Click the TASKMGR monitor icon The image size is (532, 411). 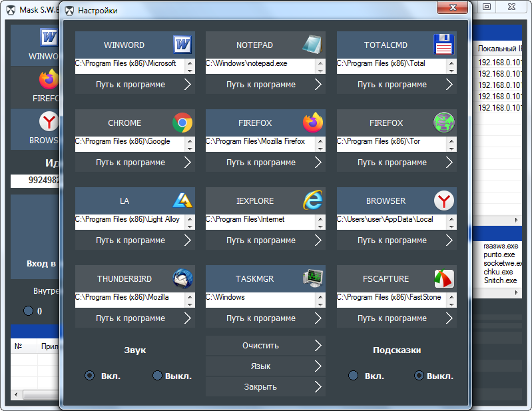(x=313, y=278)
